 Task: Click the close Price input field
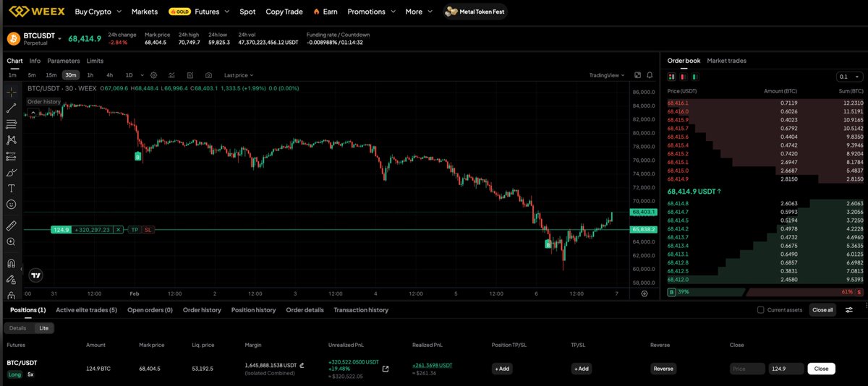(747, 369)
